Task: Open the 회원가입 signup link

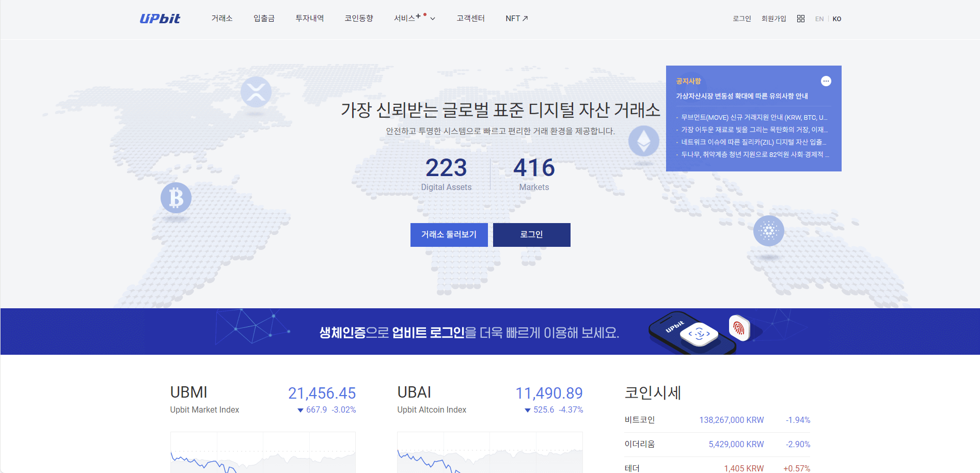Action: 773,18
